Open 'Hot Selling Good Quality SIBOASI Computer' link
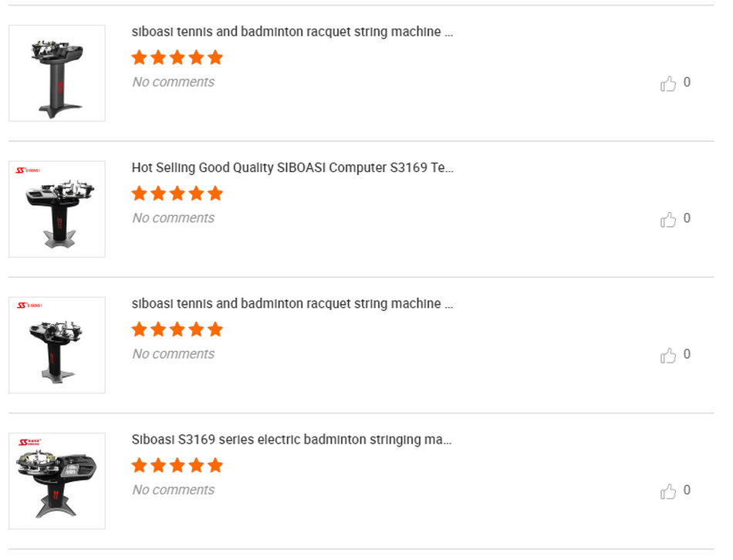 pos(292,168)
